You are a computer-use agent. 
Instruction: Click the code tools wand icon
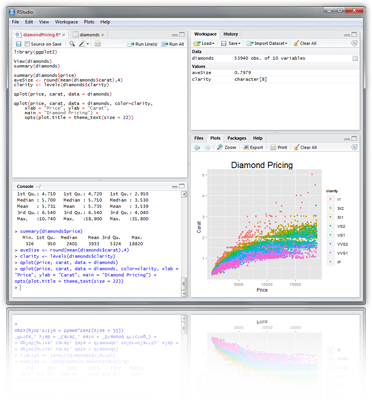tap(83, 44)
